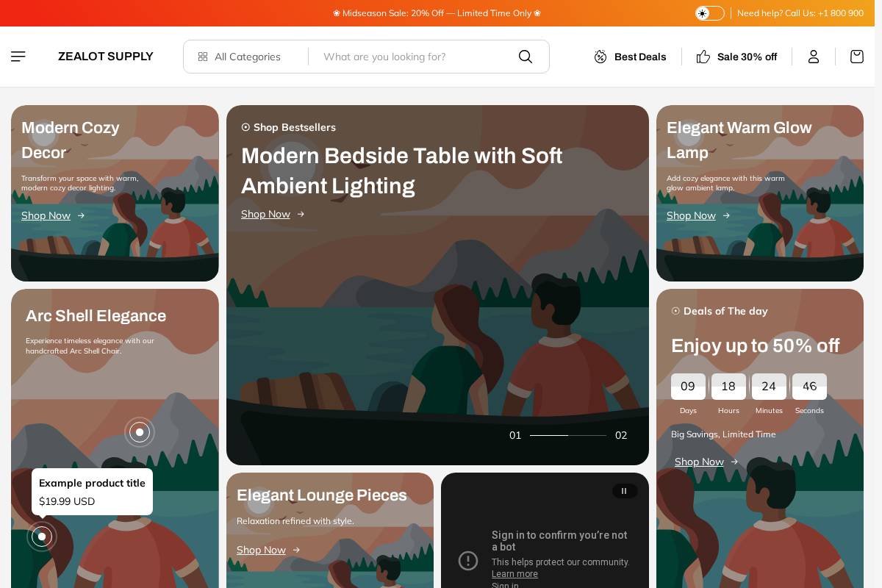Shop Now on Modern Cozy Decor card

click(x=53, y=215)
